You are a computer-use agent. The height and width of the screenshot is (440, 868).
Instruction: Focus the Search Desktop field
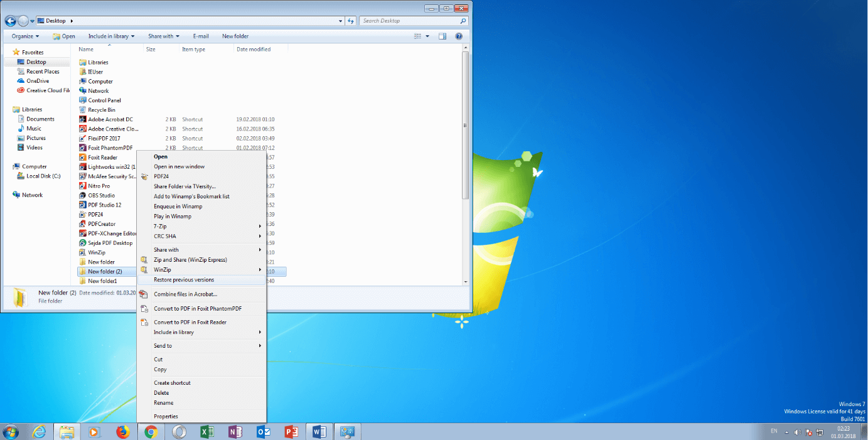[414, 21]
